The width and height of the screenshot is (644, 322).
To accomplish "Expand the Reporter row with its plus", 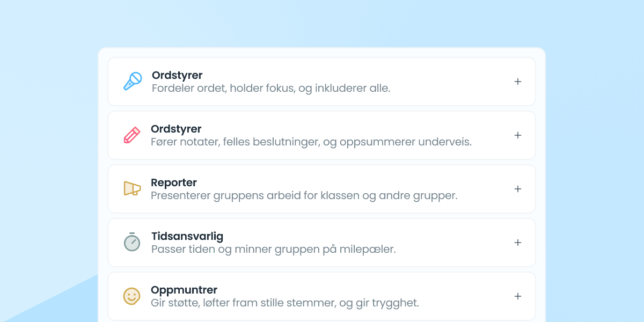I will pyautogui.click(x=518, y=189).
